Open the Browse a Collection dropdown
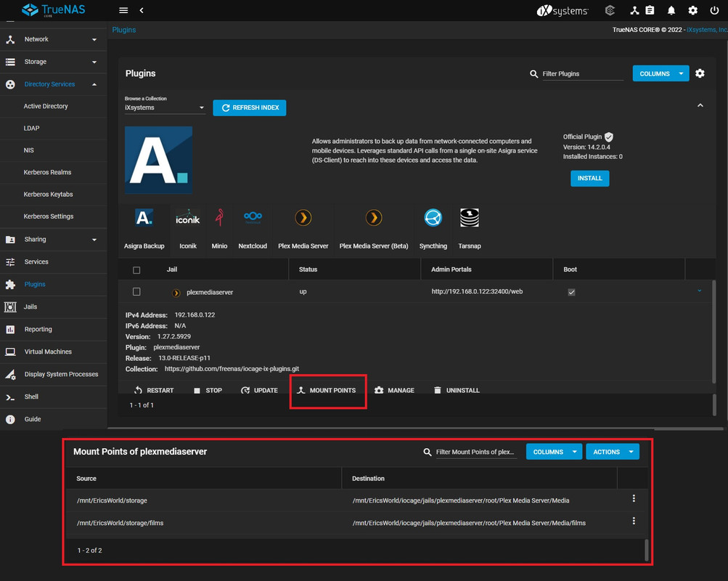The width and height of the screenshot is (728, 581). [164, 107]
